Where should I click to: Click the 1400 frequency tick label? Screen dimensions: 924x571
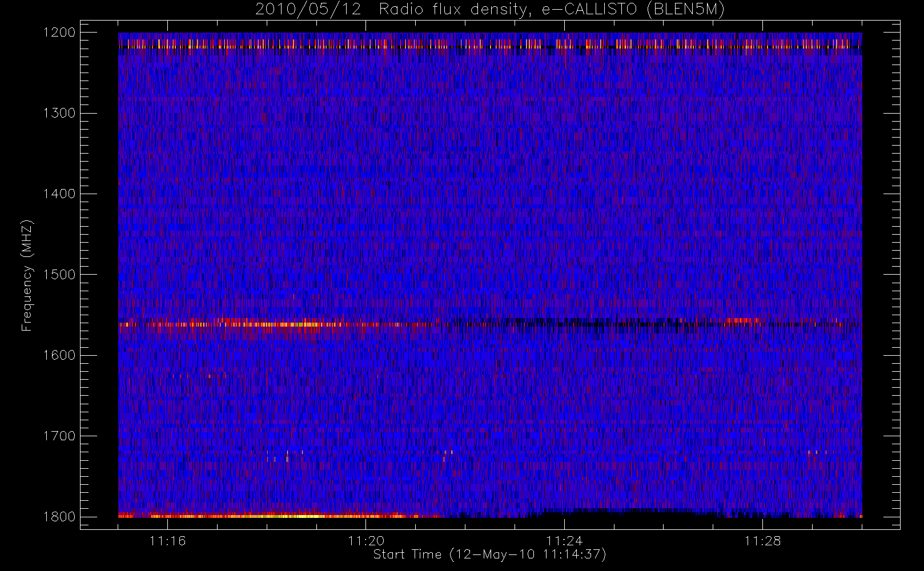(59, 194)
